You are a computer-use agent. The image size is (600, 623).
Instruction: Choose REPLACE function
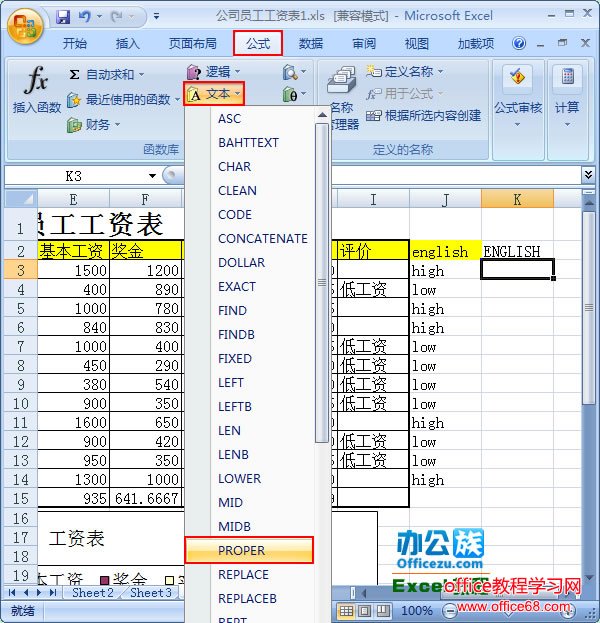[243, 575]
